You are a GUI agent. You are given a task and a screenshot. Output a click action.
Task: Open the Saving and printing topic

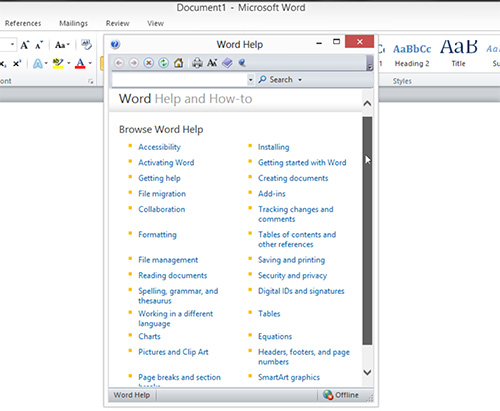coord(291,260)
